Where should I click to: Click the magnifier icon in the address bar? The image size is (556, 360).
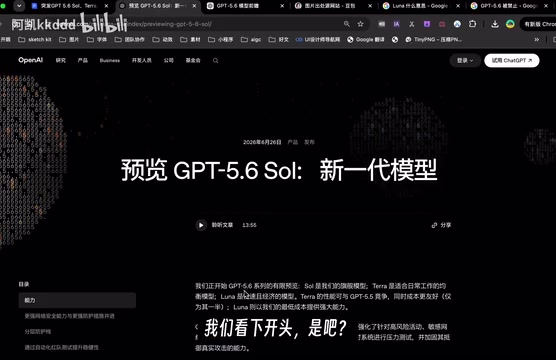(347, 24)
